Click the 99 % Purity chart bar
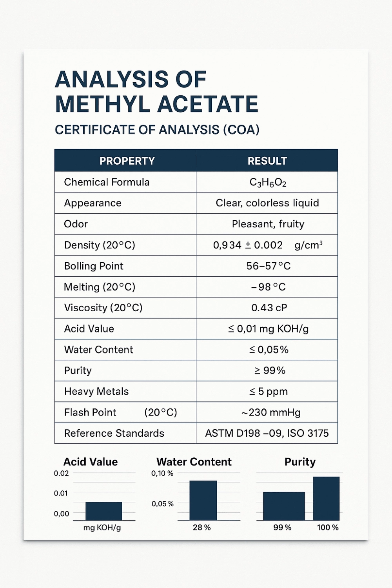This screenshot has width=392, height=588. pyautogui.click(x=284, y=506)
